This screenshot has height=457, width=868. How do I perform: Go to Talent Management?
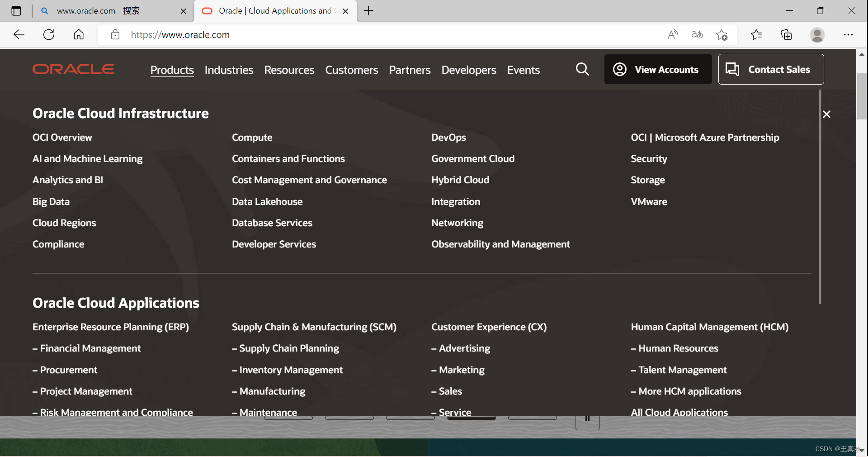click(x=679, y=370)
